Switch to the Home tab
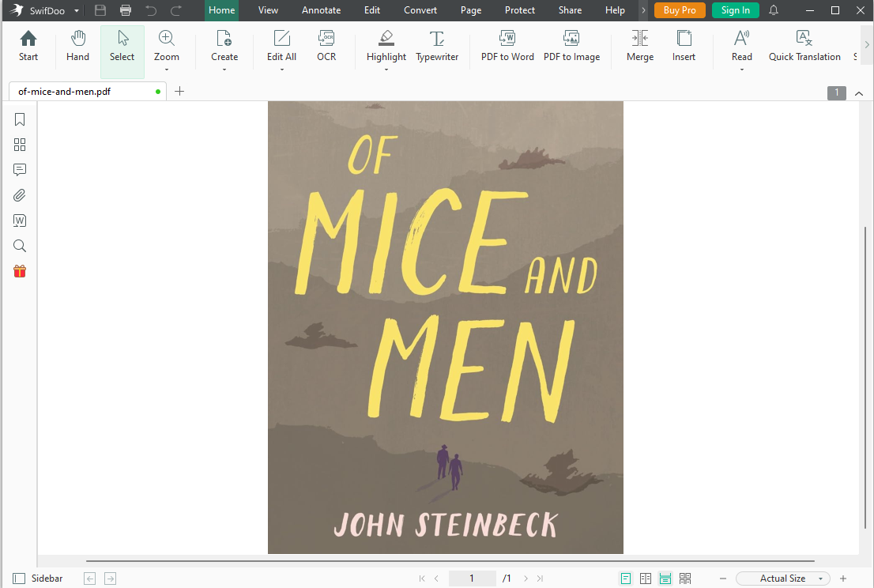The height and width of the screenshot is (588, 874). pos(222,10)
